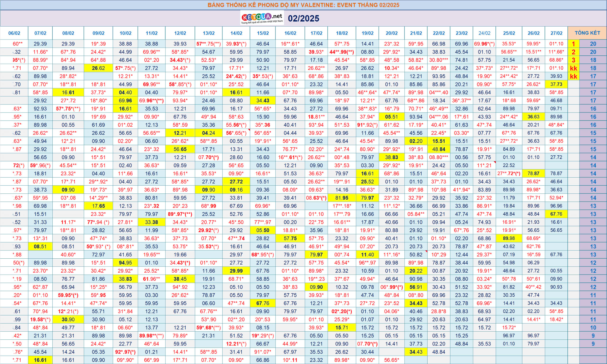
Task: Select the 23/02 column header
Action: (x=462, y=33)
